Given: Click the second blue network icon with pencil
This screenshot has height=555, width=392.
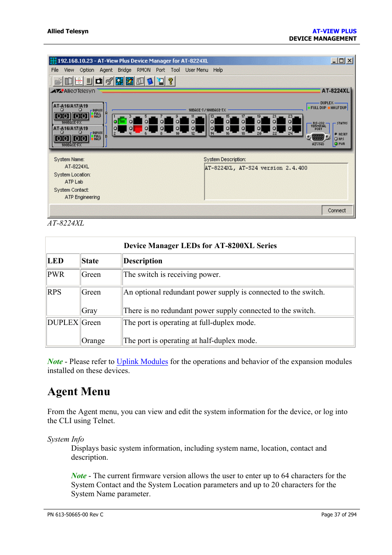Looking at the screenshot, I should [x=130, y=81].
